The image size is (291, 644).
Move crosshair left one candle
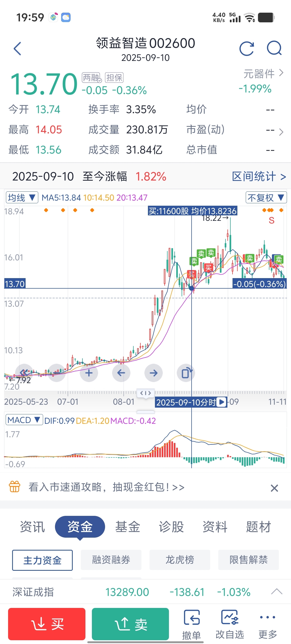121,373
